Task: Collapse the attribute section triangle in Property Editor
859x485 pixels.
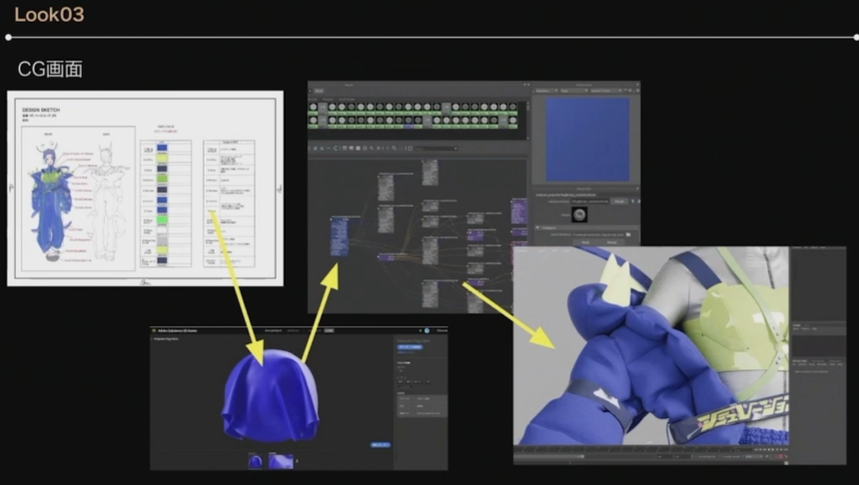Action: pyautogui.click(x=537, y=227)
